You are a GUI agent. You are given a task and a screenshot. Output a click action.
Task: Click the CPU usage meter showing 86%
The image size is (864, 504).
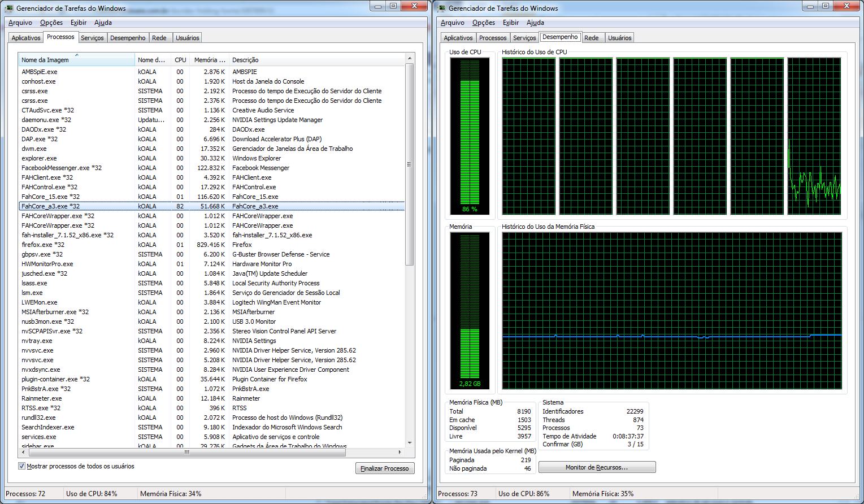tap(469, 136)
